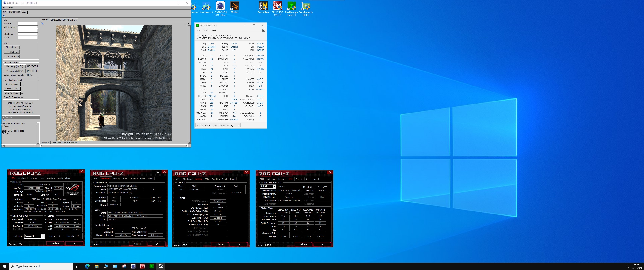Open the ZenTimings Shortcut desktop icon
The image size is (644, 270).
[291, 9]
